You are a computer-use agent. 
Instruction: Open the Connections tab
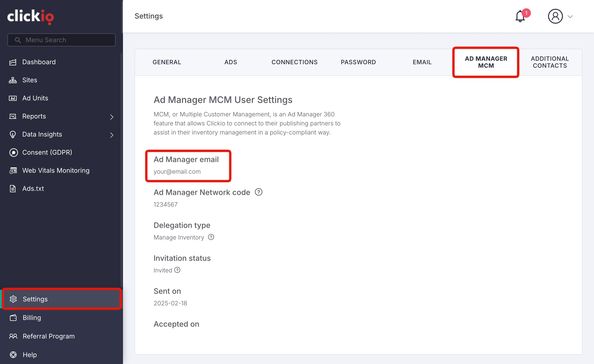click(294, 62)
